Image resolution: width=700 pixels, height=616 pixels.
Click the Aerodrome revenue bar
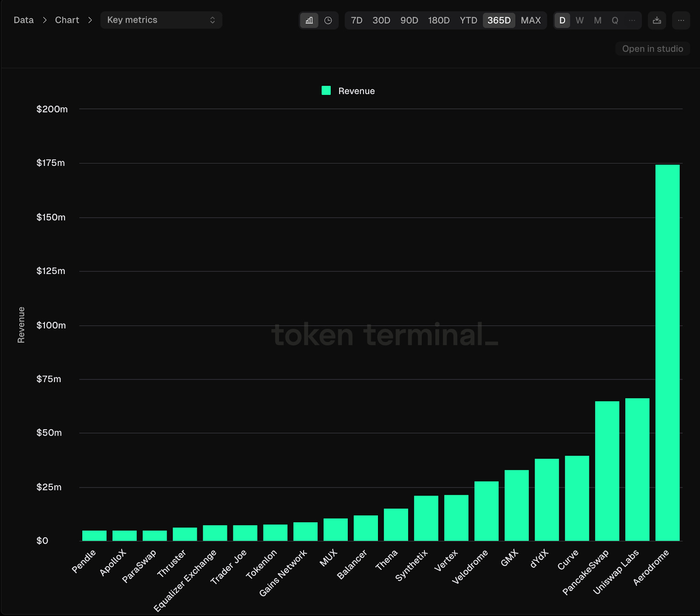pos(668,353)
